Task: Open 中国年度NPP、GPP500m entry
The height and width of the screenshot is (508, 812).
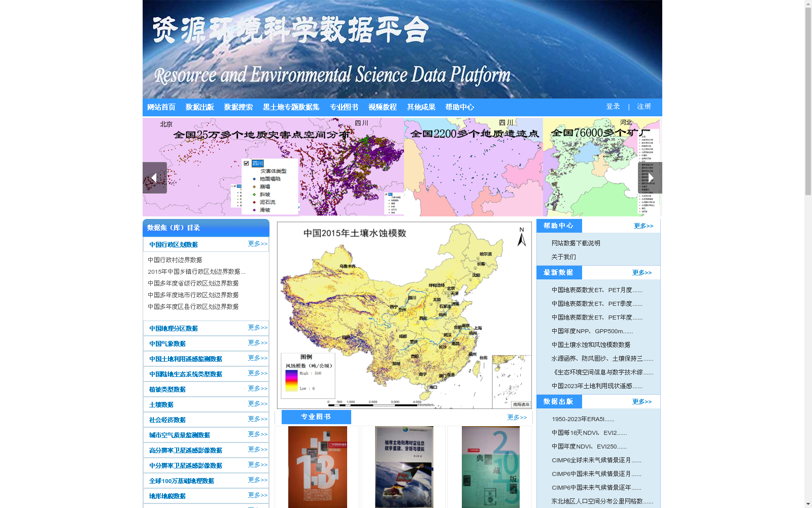Action: (x=592, y=331)
